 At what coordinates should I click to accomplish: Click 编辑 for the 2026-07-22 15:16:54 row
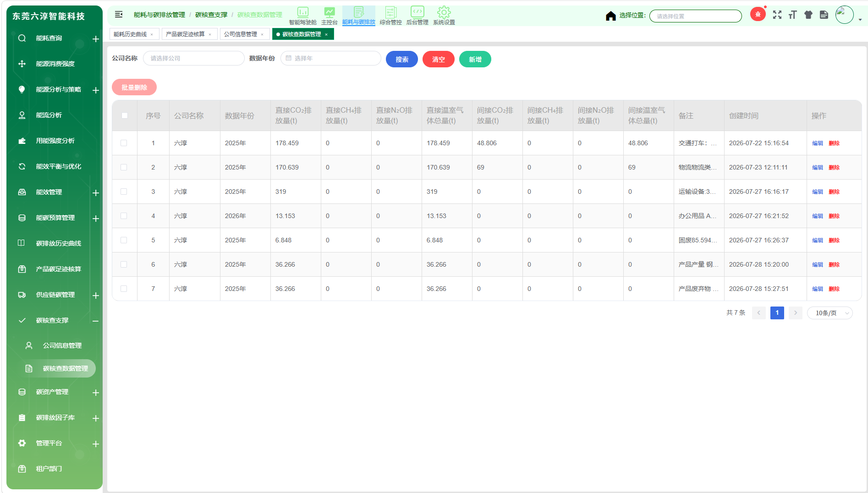pos(818,143)
